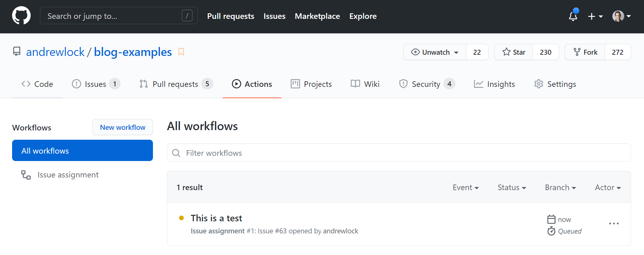Open the user avatar menu
This screenshot has width=644, height=255.
point(621,16)
